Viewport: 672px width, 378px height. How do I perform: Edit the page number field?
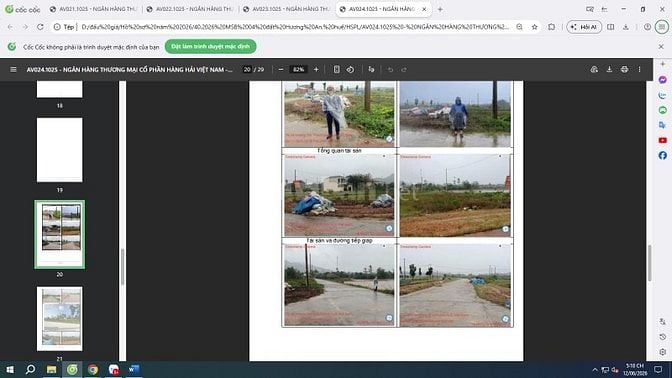[x=247, y=69]
